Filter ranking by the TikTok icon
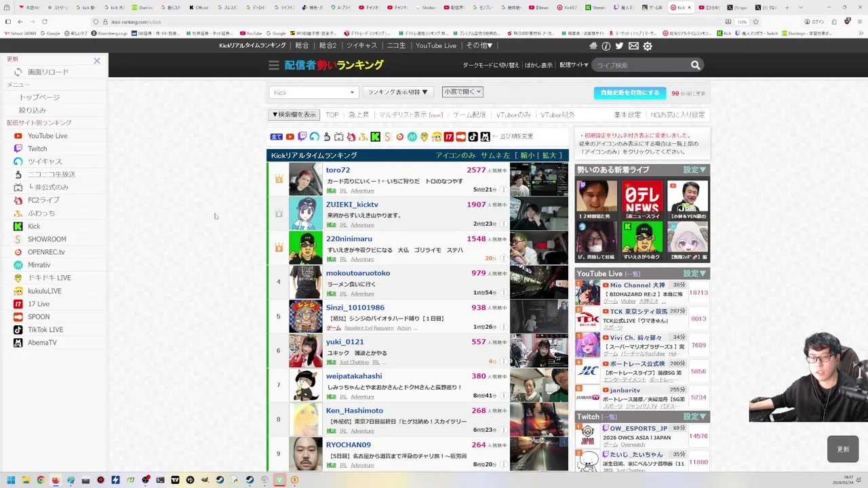Image resolution: width=868 pixels, height=488 pixels. pyautogui.click(x=473, y=137)
